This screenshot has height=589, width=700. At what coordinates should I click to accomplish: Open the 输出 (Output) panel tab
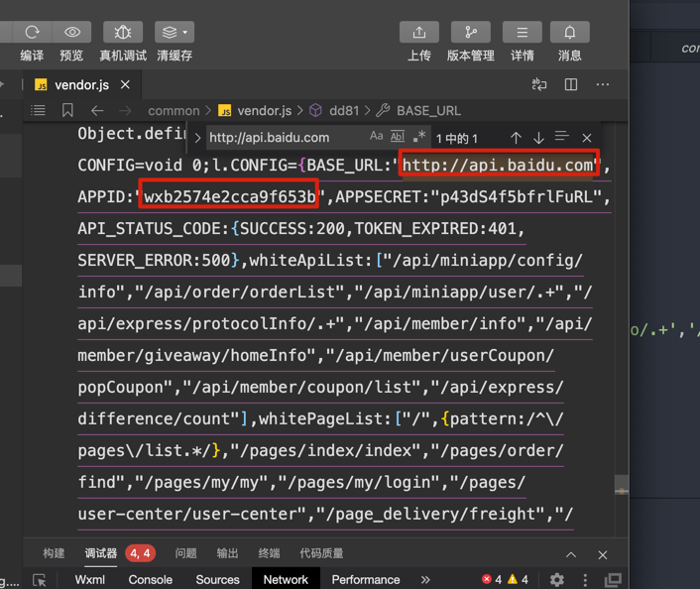tap(227, 553)
